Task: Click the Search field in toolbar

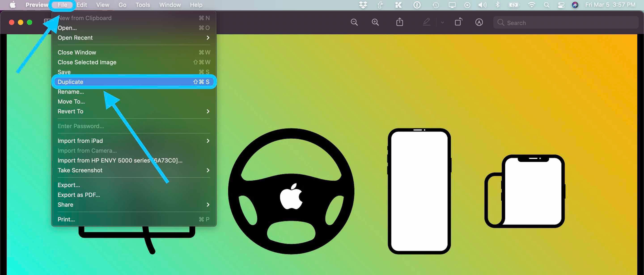Action: coord(566,23)
